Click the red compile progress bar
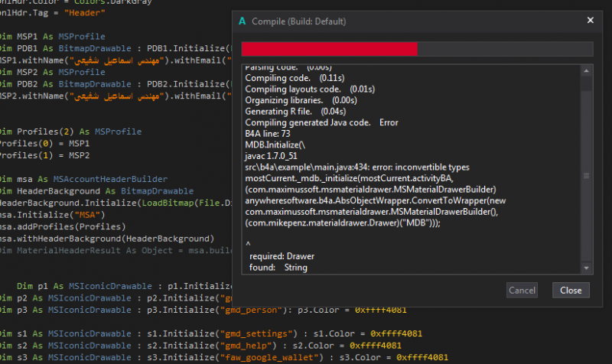Screen dimensions: 612x364 329,50
